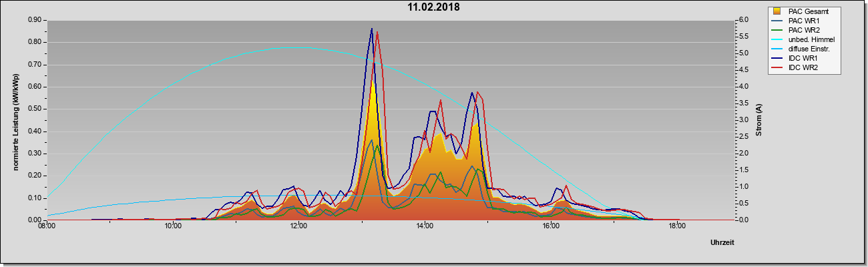Click the Uhrzeit axis title
This screenshot has width=868, height=267.
pyautogui.click(x=722, y=242)
